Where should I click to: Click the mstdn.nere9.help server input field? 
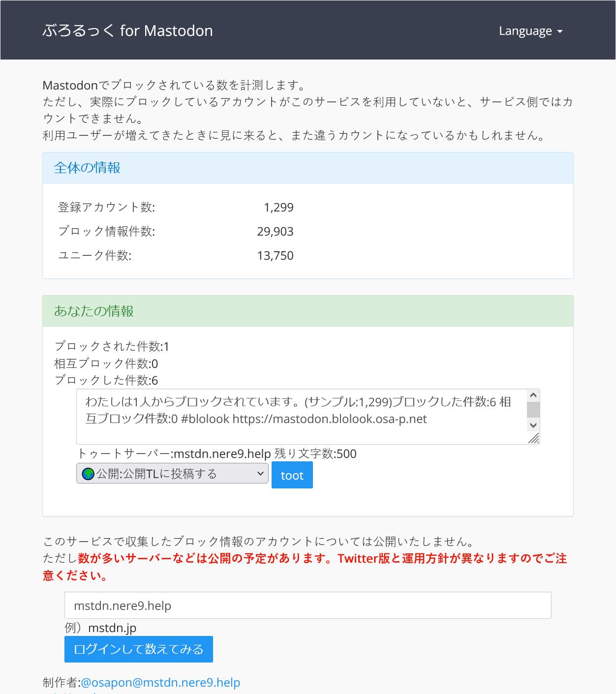point(308,605)
